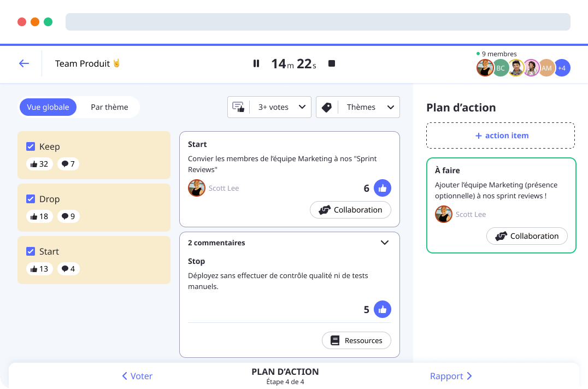Click the browser address bar
Image resolution: width=588 pixels, height=389 pixels.
click(x=318, y=22)
